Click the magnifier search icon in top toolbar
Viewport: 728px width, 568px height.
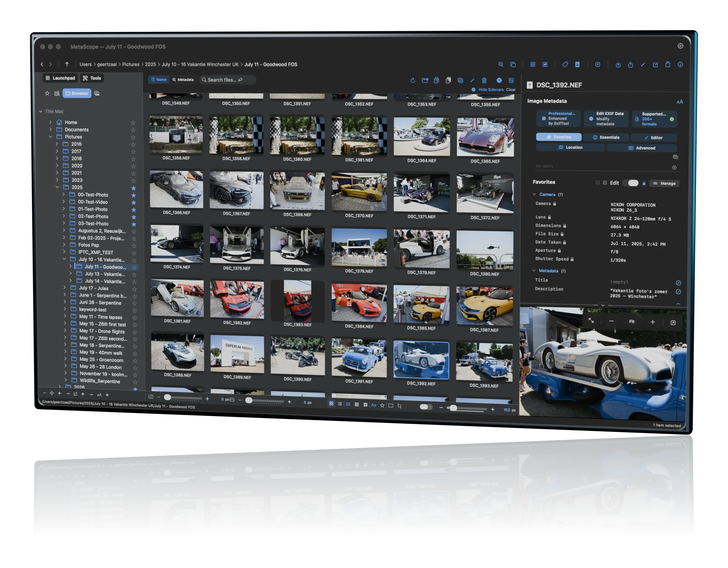click(501, 64)
